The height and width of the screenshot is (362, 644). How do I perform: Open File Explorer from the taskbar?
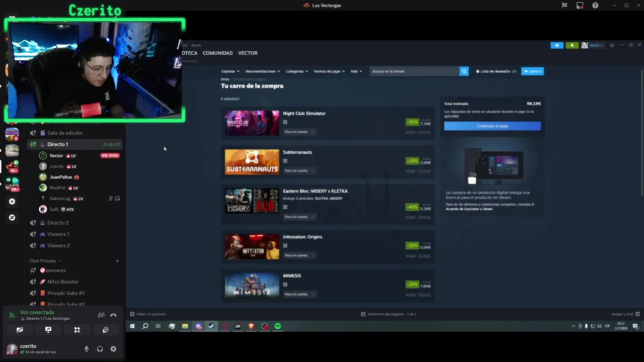coord(185,326)
